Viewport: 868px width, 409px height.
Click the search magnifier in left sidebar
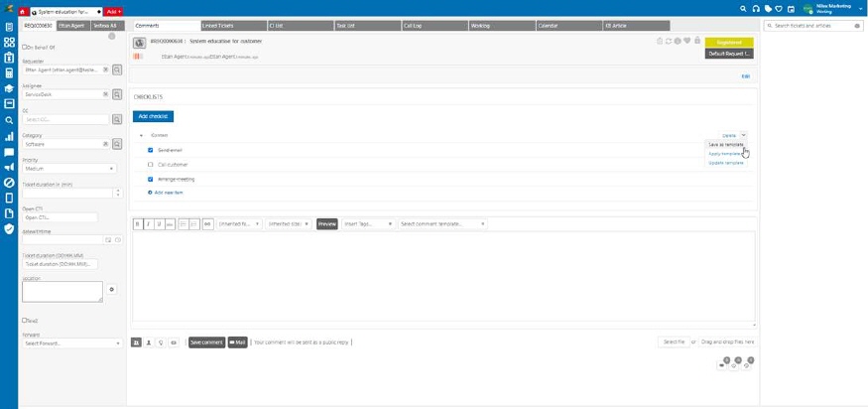coord(9,120)
